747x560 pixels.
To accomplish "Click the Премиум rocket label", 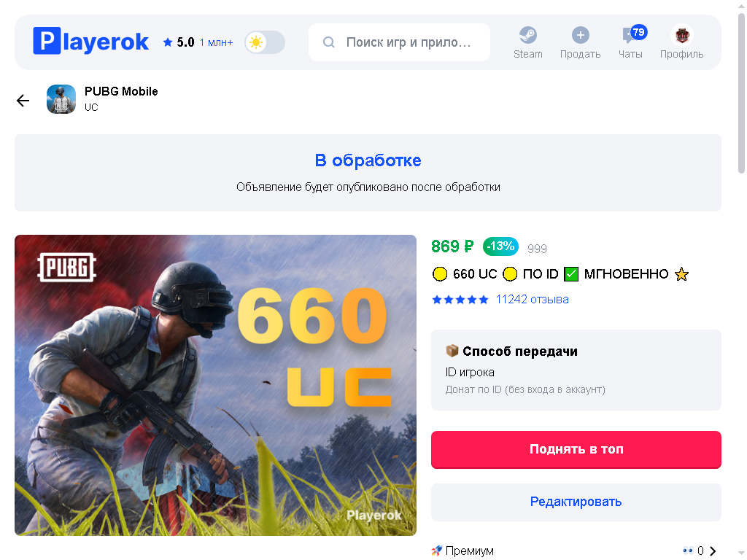I will coord(462,551).
